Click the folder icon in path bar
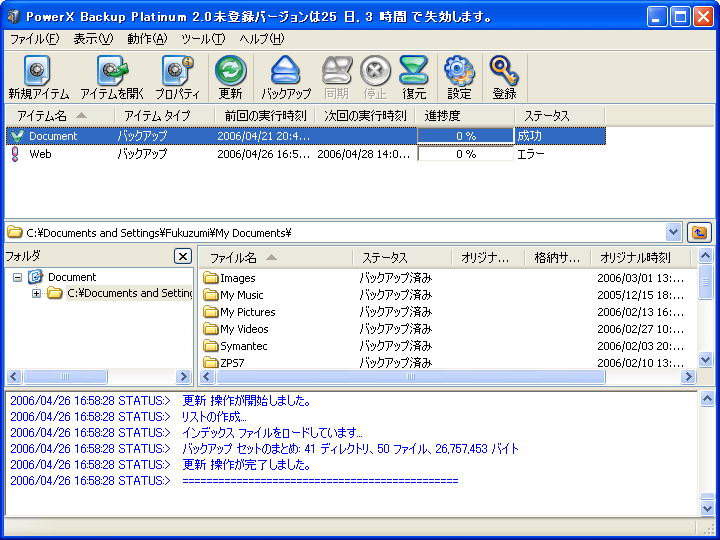The width and height of the screenshot is (720, 540). pos(15,232)
